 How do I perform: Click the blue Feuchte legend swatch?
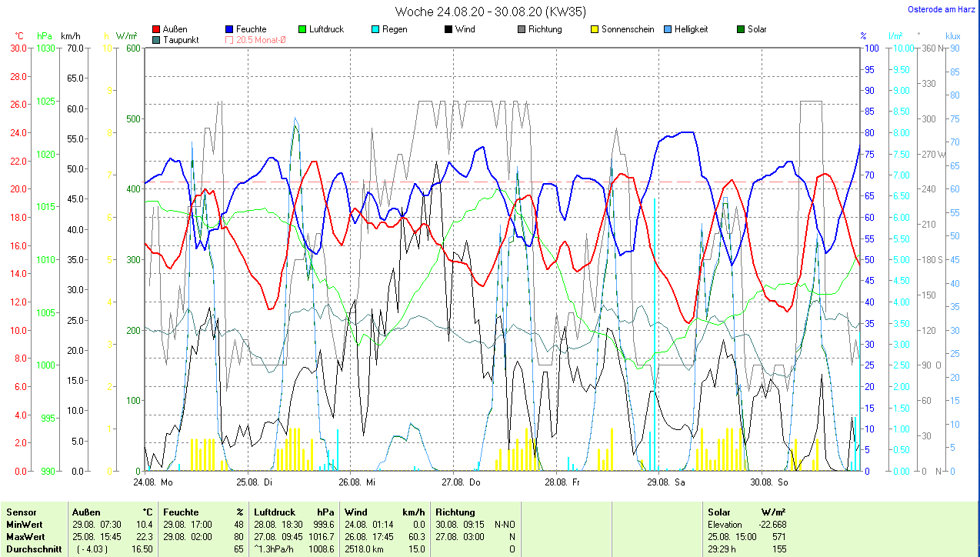click(x=230, y=29)
